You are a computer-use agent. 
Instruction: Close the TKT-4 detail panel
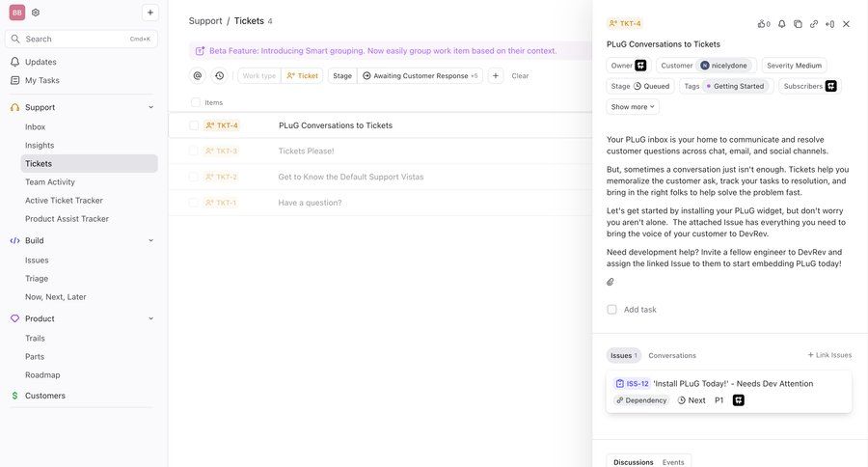(846, 24)
